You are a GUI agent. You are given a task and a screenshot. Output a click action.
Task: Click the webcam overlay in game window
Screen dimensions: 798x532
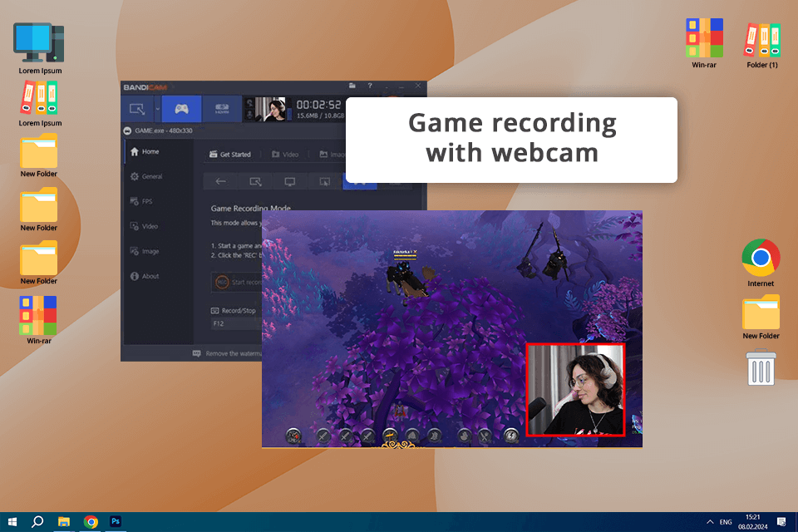(575, 390)
